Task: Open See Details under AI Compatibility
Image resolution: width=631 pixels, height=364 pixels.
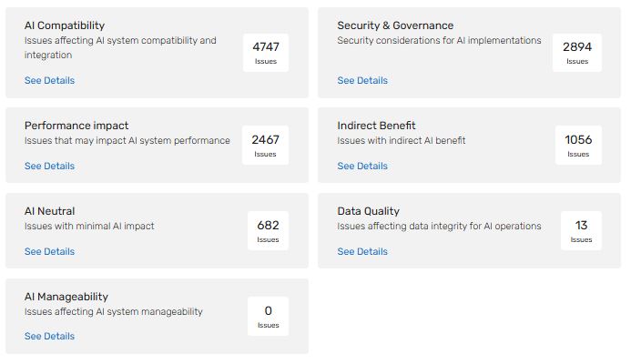Action: (x=49, y=81)
